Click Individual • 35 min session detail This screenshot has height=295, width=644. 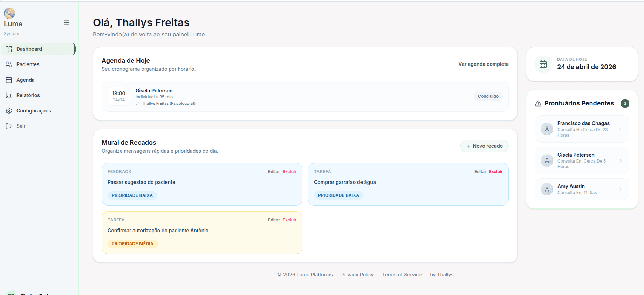154,97
